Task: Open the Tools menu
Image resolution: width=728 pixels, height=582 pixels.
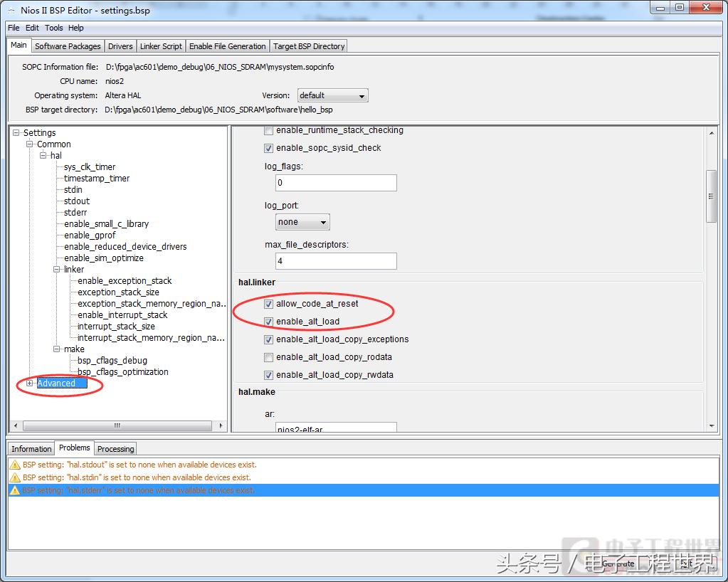Action: [54, 28]
